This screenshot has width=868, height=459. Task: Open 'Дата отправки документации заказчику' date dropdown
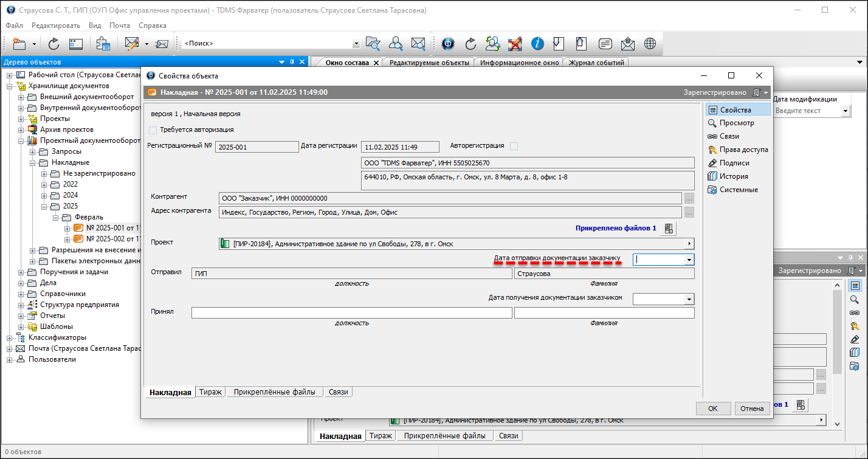point(689,260)
